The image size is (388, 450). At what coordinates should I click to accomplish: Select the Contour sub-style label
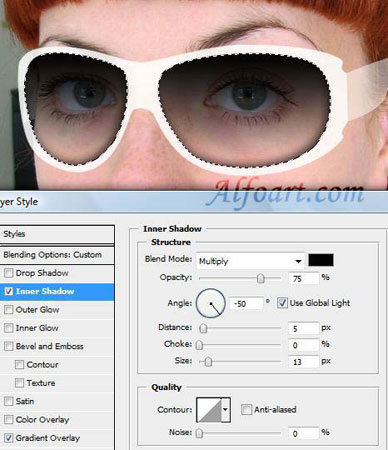tap(42, 365)
